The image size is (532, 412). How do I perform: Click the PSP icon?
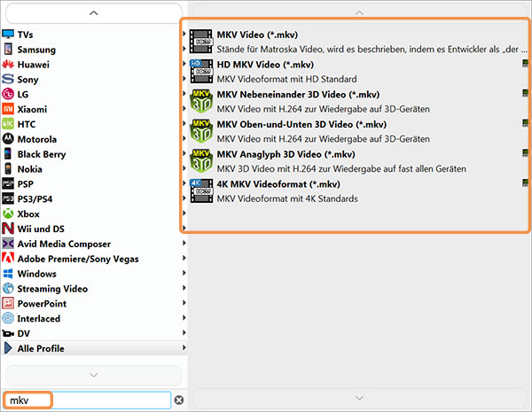tap(8, 183)
